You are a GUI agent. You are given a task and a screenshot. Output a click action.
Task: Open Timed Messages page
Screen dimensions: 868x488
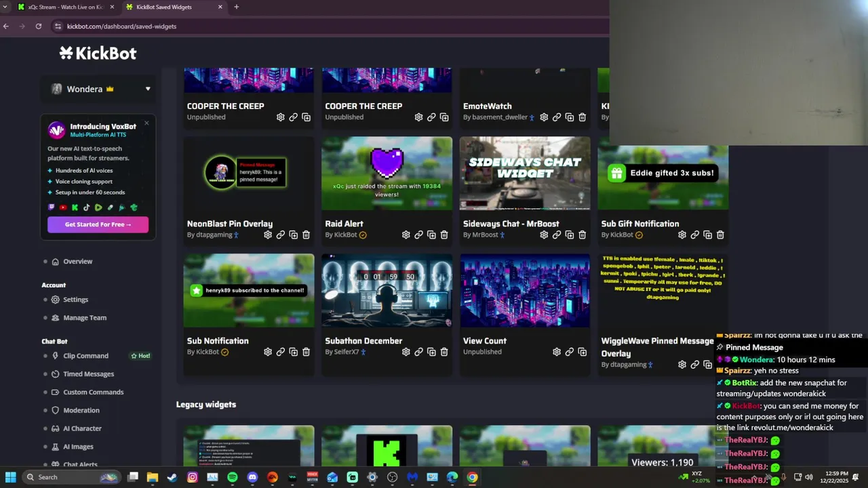(x=88, y=374)
